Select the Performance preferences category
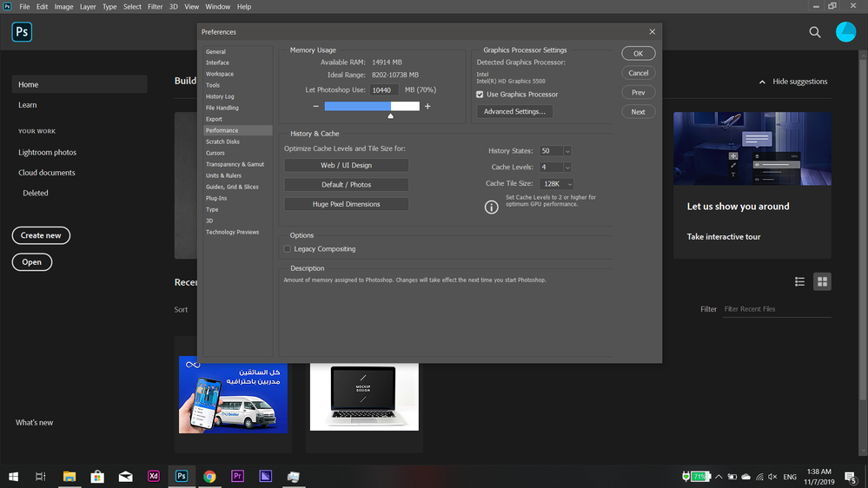Screen dimensions: 868x488 [237, 130]
